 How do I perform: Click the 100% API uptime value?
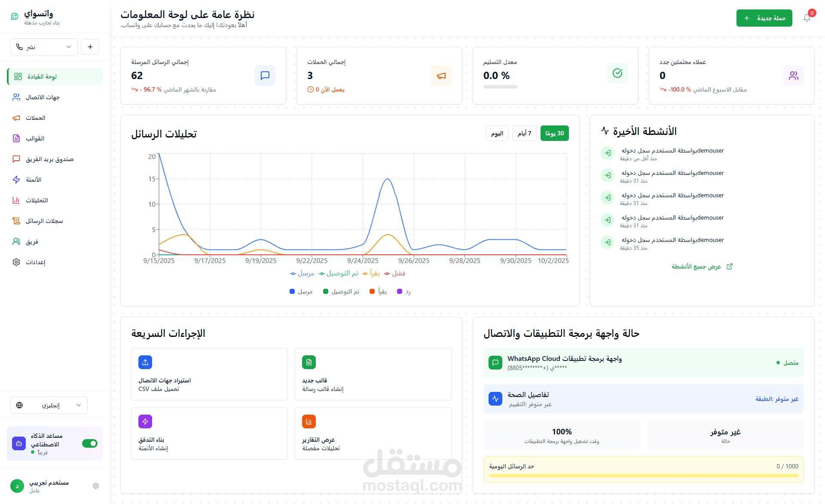[562, 432]
